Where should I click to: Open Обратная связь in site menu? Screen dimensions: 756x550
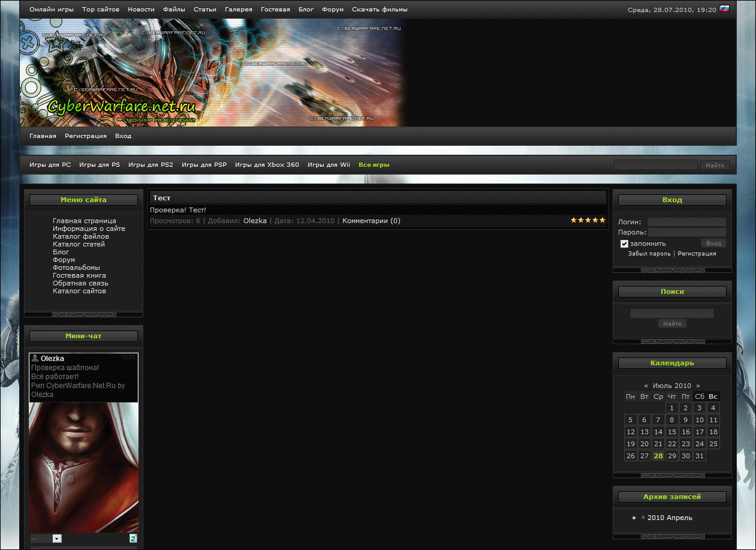point(80,283)
